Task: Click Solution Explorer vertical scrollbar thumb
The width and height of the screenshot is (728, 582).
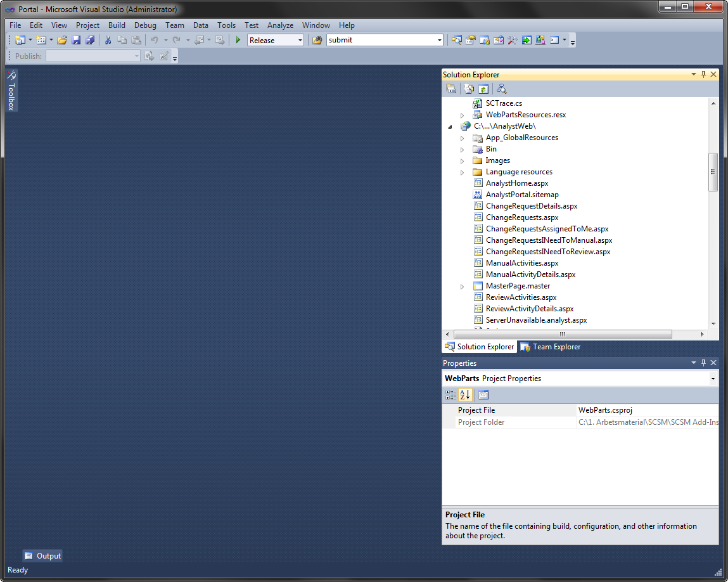Action: [x=713, y=172]
